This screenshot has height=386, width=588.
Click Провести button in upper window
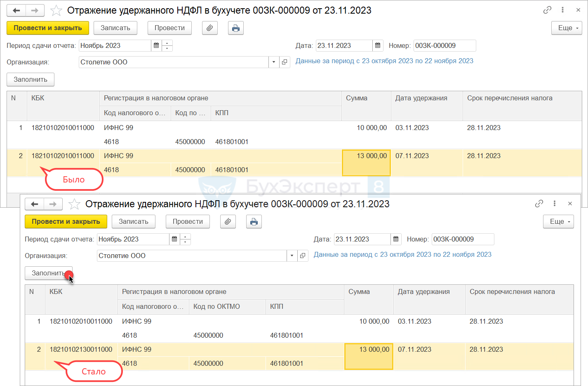point(169,28)
